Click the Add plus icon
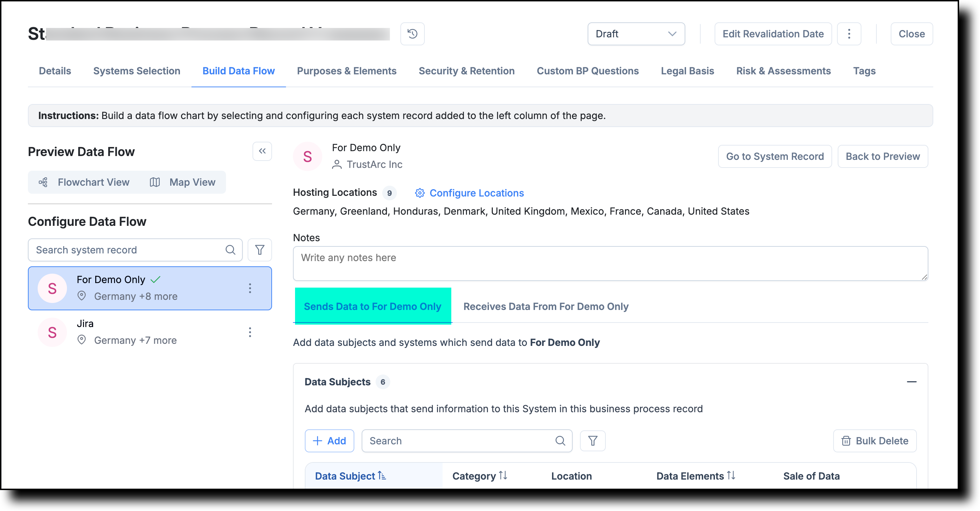Screen dimensions: 980x511 [317, 440]
